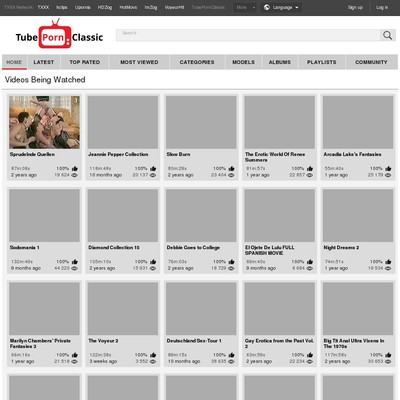Click eye views icon on Renee Summers card
Viewport: 400px width, 400px height.
[x=310, y=175]
